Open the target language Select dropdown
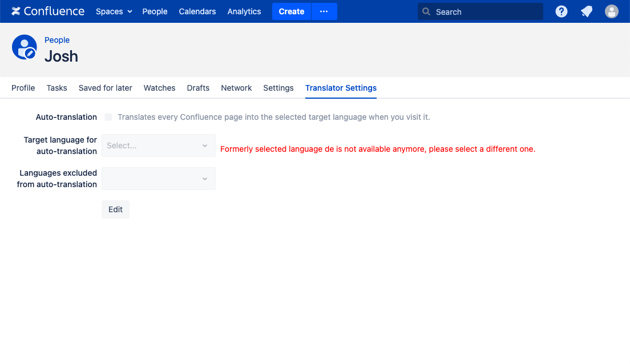This screenshot has height=364, width=630. tap(158, 145)
